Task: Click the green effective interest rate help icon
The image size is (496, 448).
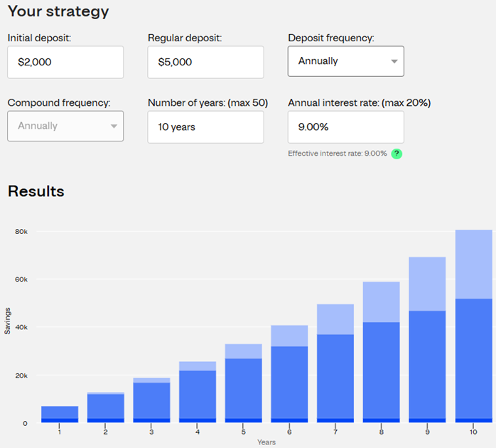Action: [397, 154]
